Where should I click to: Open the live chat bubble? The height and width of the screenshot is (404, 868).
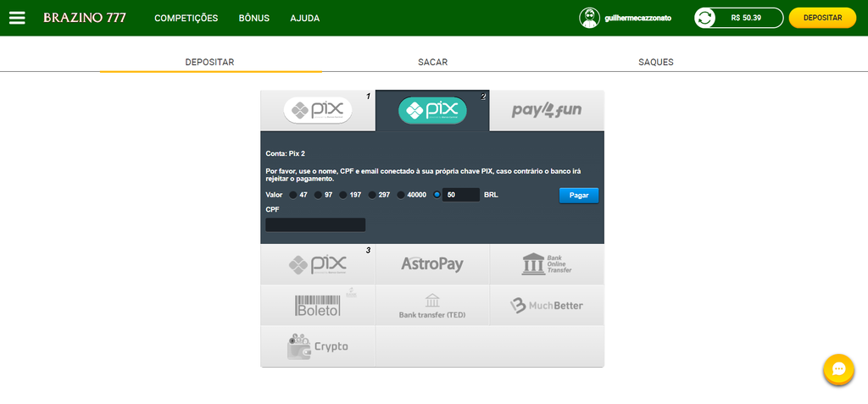click(837, 370)
